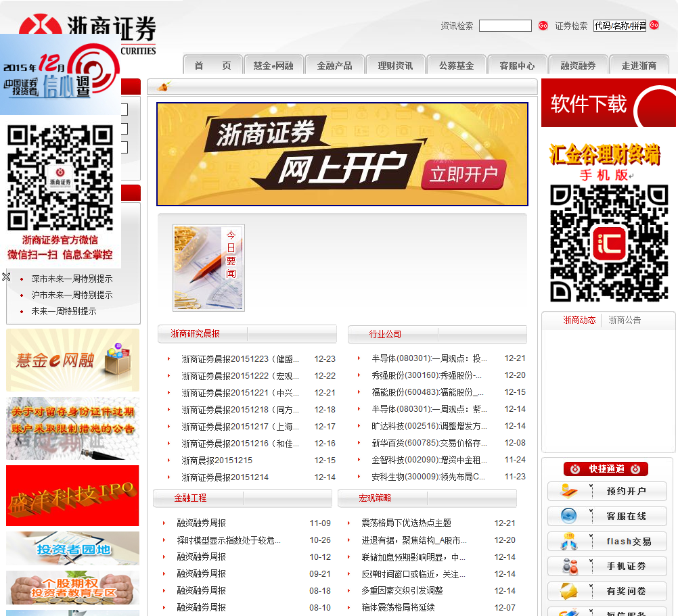Image resolution: width=678 pixels, height=616 pixels.
Task: Open the 行业公司 section heading
Action: [x=385, y=334]
